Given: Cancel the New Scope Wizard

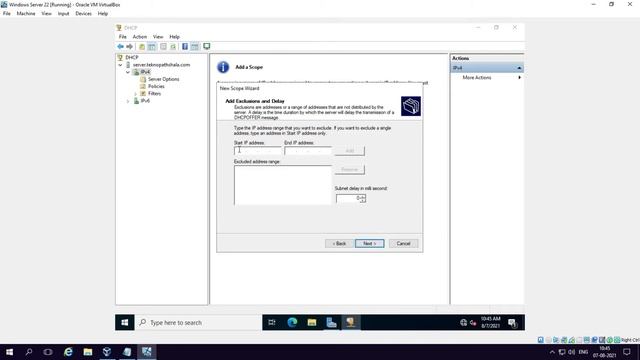Looking at the screenshot, I should 403,244.
